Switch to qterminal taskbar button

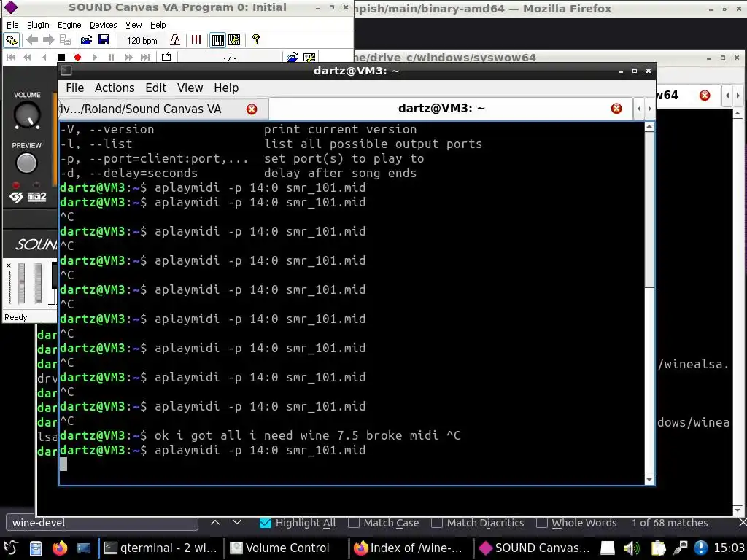pyautogui.click(x=161, y=548)
